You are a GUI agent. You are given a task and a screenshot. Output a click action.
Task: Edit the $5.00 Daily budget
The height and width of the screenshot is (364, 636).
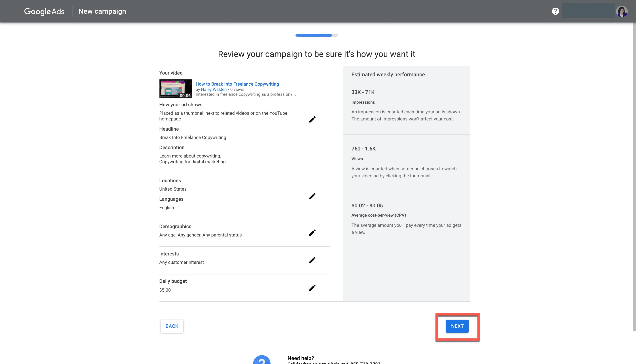[x=312, y=288]
